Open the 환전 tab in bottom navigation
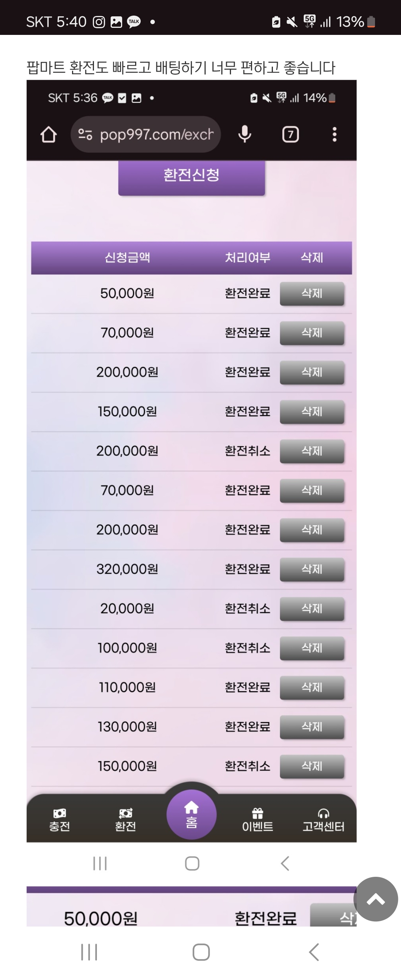Screen dimensions: 401x980 125,820
